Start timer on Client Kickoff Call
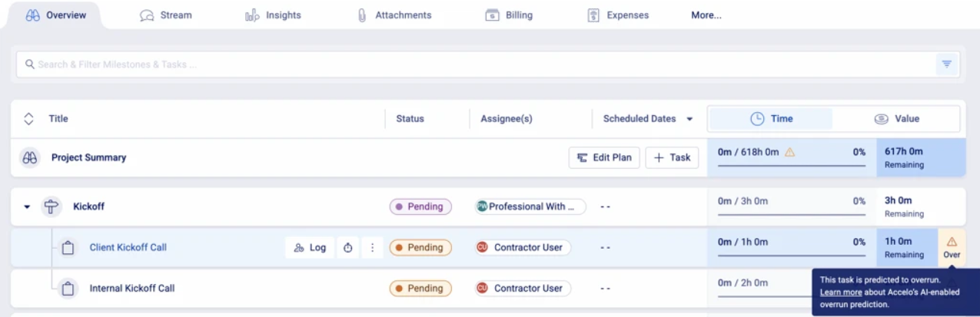980x317 pixels. pos(347,247)
